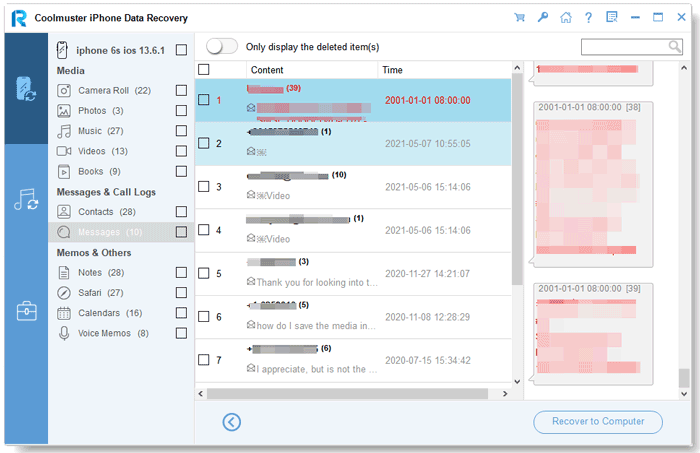Click the Contacts category icon
The height and width of the screenshot is (453, 700).
click(x=64, y=212)
